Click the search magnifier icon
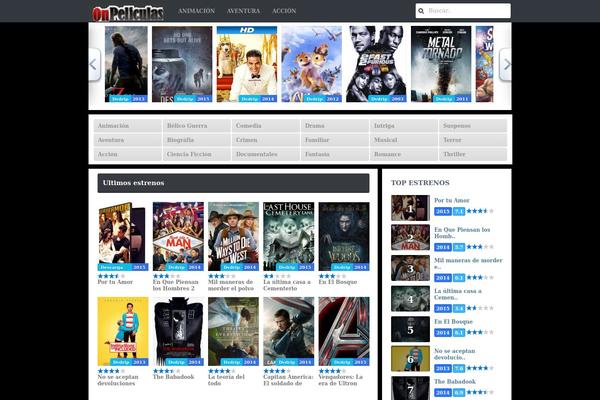Viewport: 600px width, 400px height. click(421, 11)
